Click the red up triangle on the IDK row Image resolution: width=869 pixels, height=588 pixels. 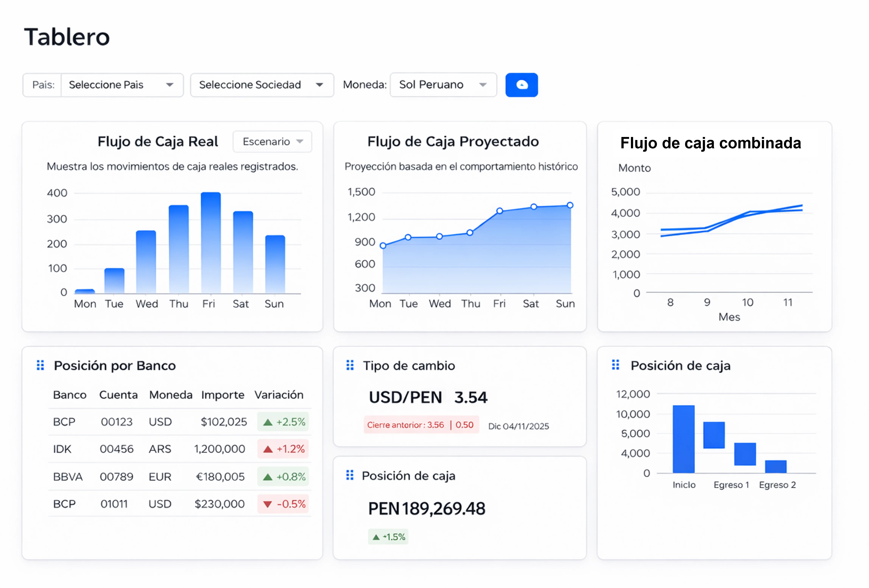pyautogui.click(x=268, y=449)
